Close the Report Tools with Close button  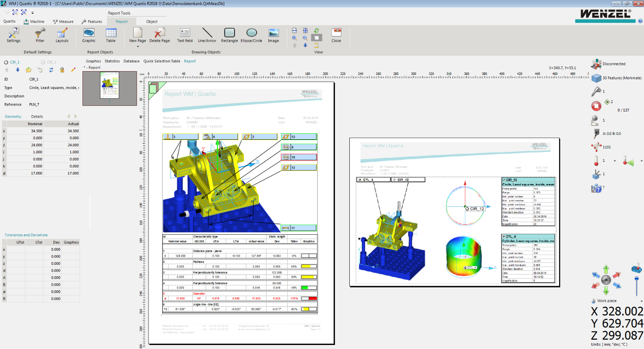[336, 35]
